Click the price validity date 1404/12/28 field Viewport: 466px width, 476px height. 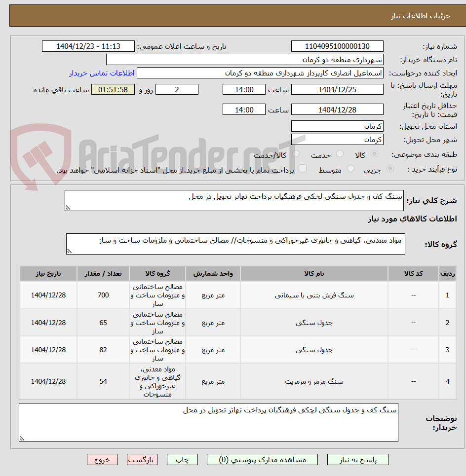[x=337, y=110]
